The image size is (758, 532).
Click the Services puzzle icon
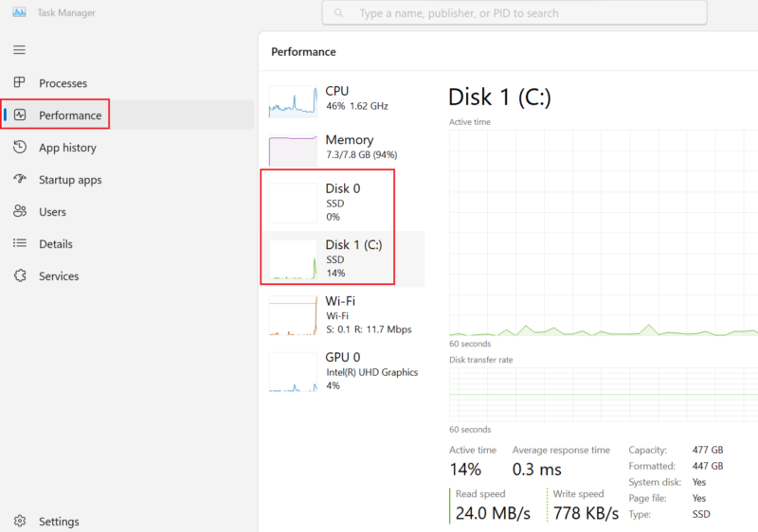pos(20,275)
